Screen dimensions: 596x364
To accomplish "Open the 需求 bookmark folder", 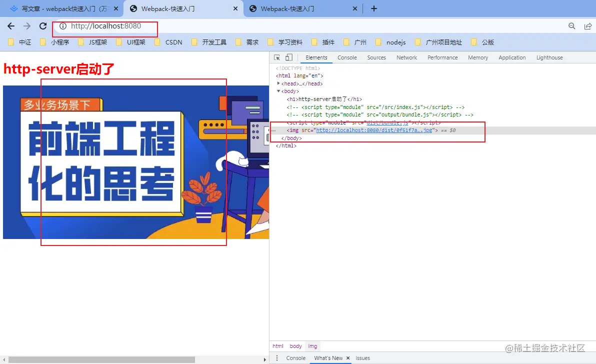I will pos(247,42).
